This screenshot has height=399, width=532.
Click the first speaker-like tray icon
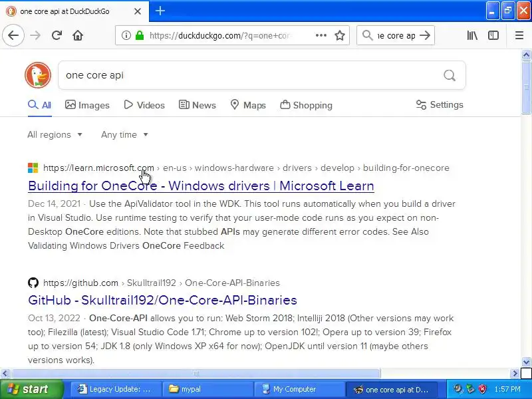click(x=458, y=389)
